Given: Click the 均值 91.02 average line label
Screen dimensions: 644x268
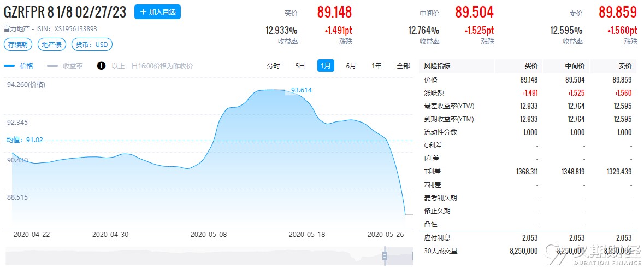Looking at the screenshot, I should [x=25, y=140].
